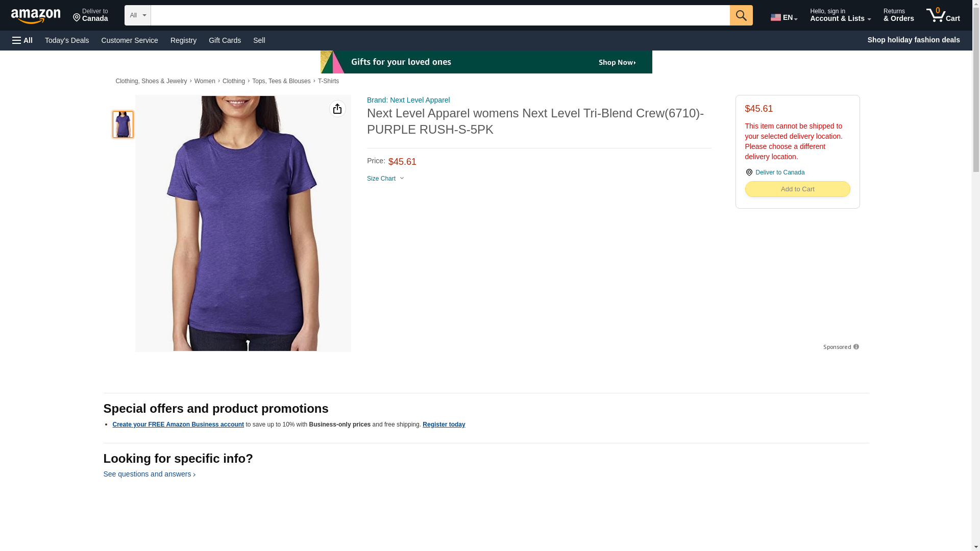
Task: Focus the Amazon search input field
Action: click(440, 15)
